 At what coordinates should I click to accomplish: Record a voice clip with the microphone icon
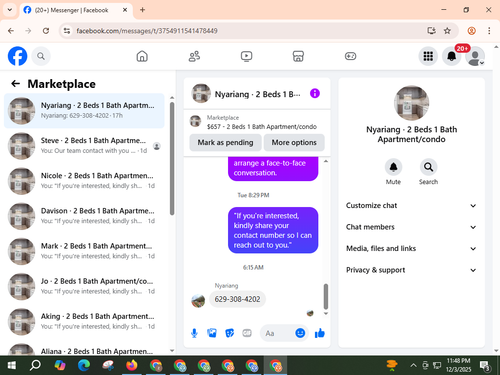click(x=194, y=333)
